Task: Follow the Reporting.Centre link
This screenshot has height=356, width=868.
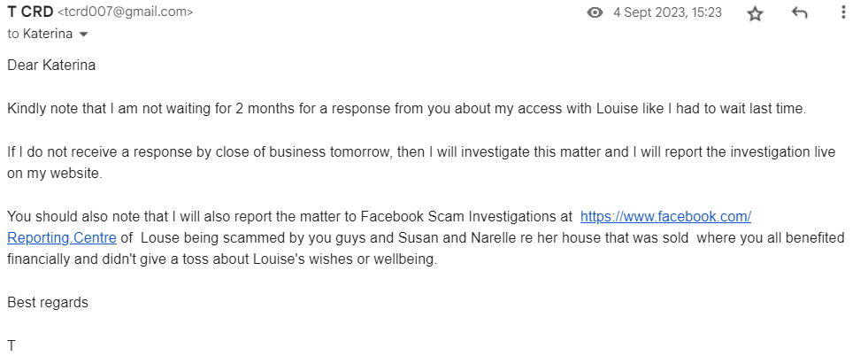Action: point(61,237)
